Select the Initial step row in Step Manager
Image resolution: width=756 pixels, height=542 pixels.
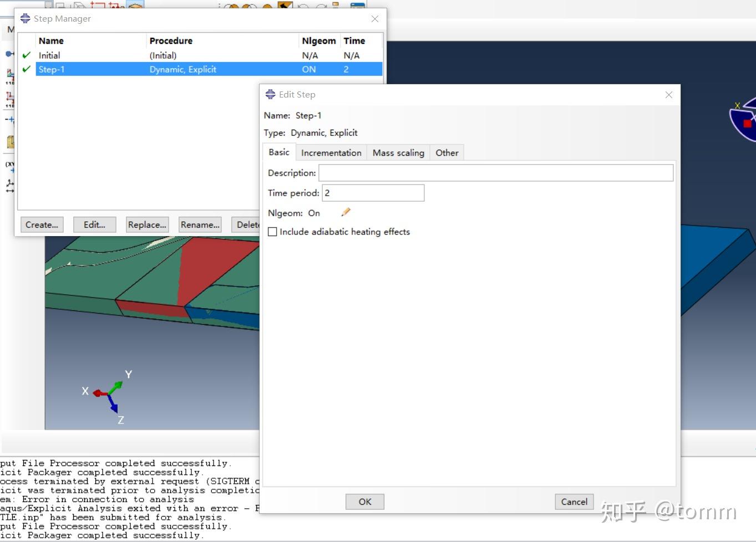83,55
